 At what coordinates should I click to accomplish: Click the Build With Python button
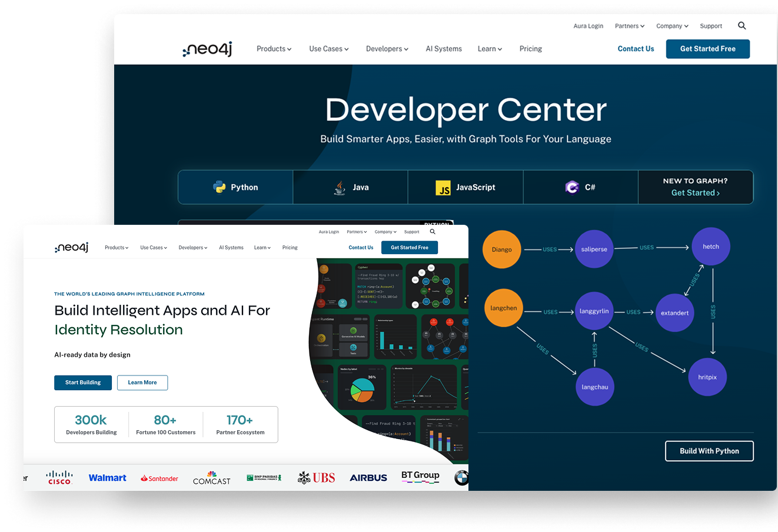click(709, 451)
